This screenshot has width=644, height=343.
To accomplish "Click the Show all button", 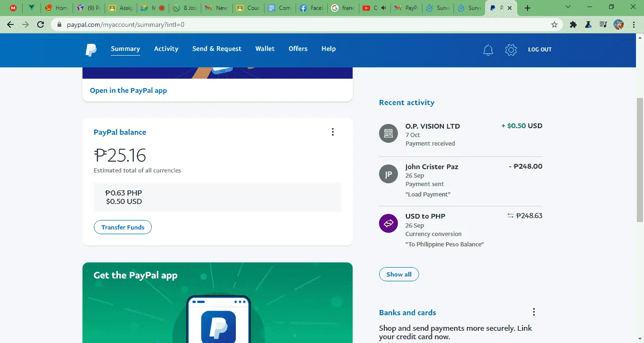I will 399,274.
